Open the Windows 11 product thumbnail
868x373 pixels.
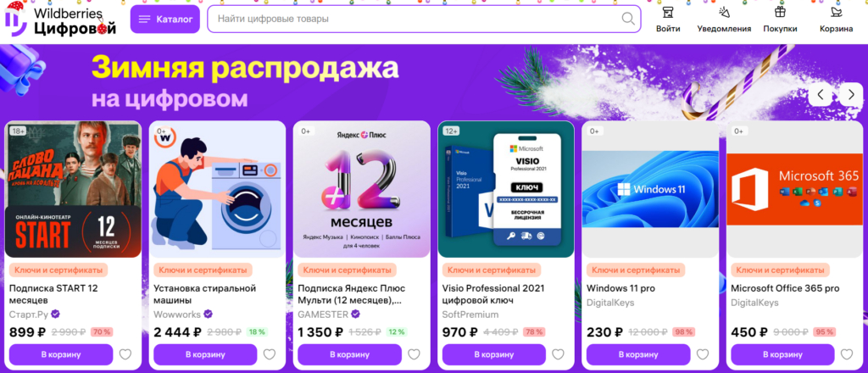point(650,189)
